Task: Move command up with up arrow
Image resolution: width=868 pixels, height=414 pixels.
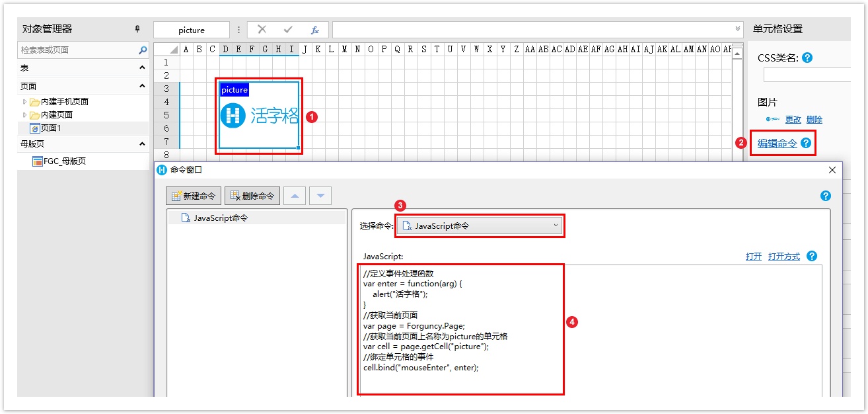Action: 295,196
